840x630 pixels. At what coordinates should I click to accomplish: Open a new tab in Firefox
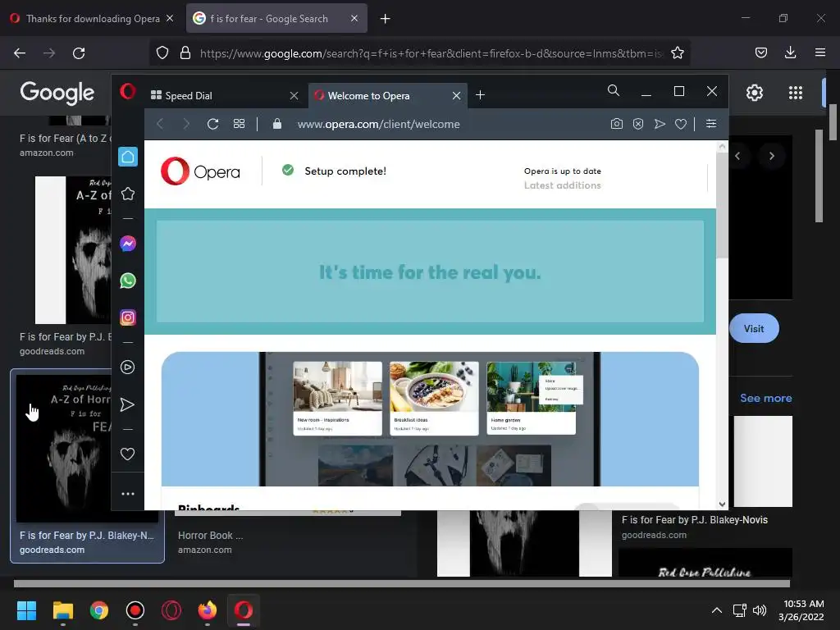click(386, 19)
